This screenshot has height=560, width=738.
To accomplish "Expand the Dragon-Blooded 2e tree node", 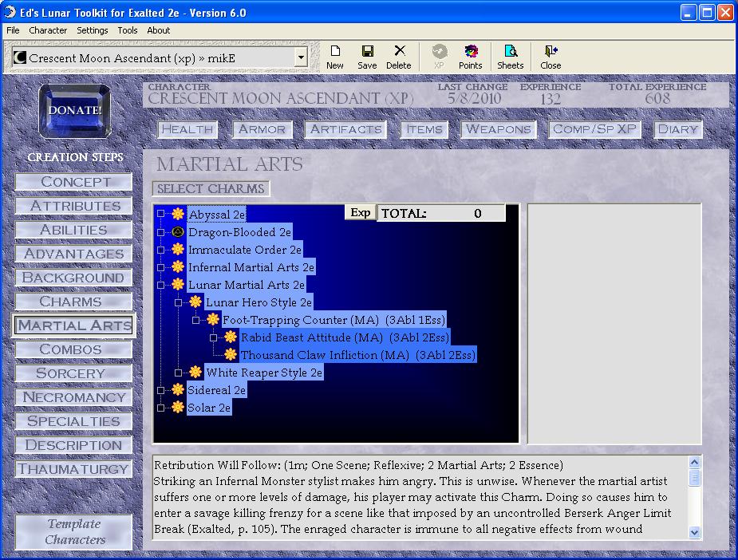I will point(161,232).
